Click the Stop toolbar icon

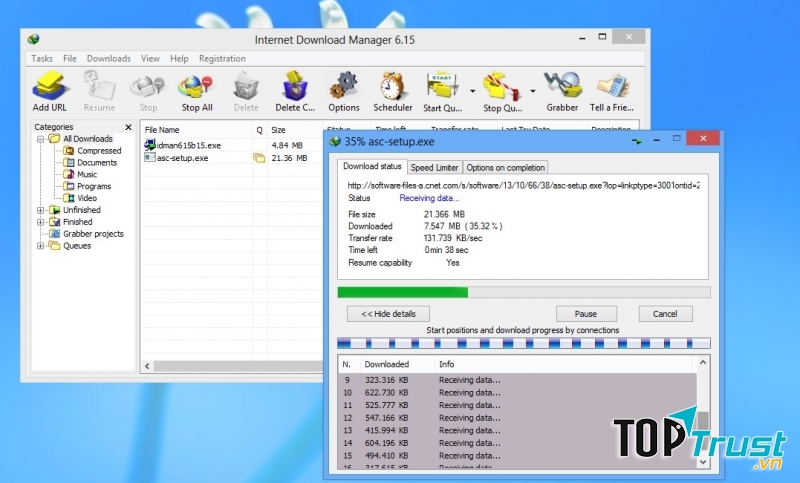pos(148,86)
